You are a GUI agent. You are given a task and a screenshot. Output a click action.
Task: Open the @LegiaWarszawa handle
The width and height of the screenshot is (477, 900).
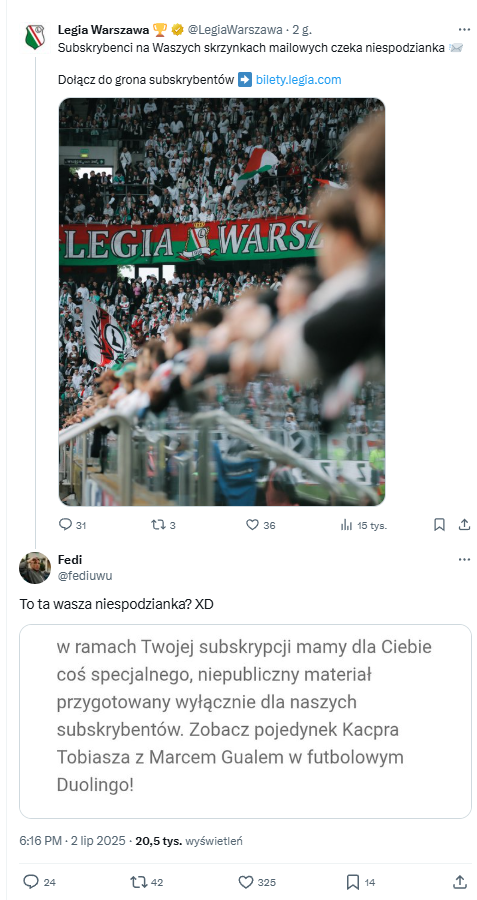[x=235, y=30]
